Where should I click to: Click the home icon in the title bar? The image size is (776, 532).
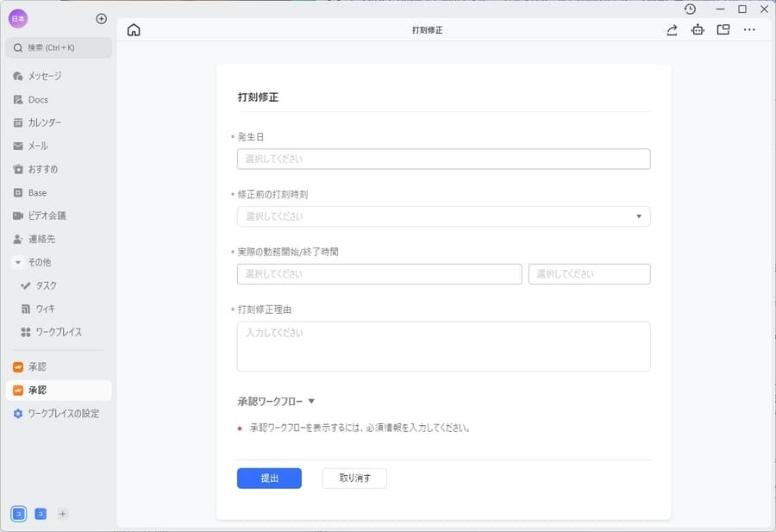[134, 29]
